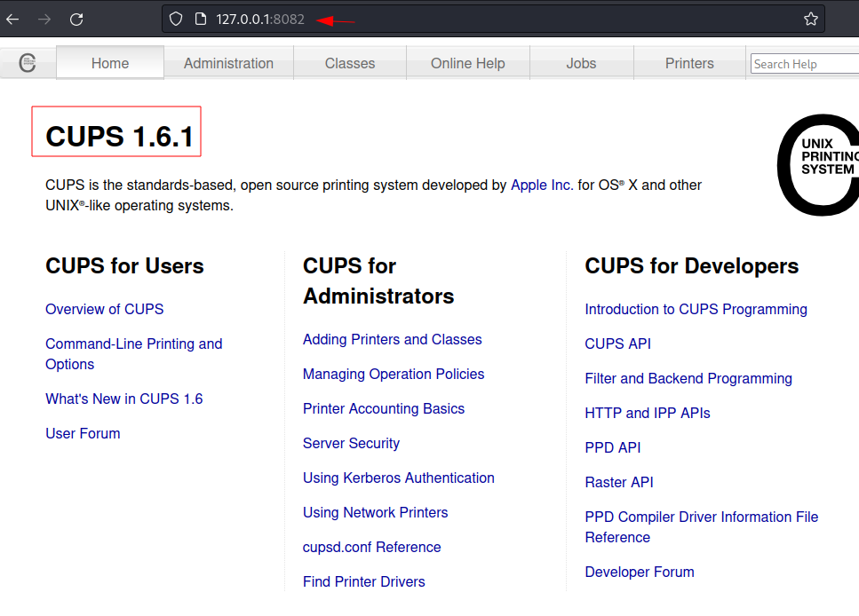Screen dimensions: 859x616
Task: Open Introduction to CUPS Programming link
Action: pyautogui.click(x=696, y=310)
